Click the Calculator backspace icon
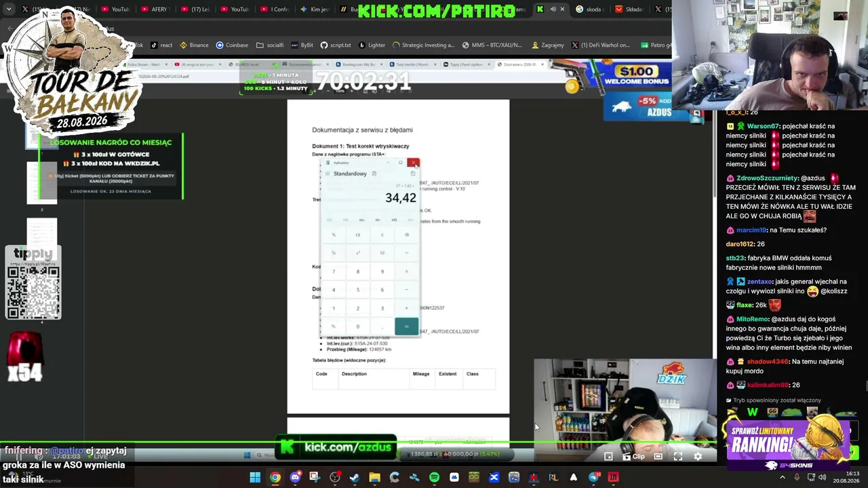This screenshot has height=488, width=868. point(407,235)
